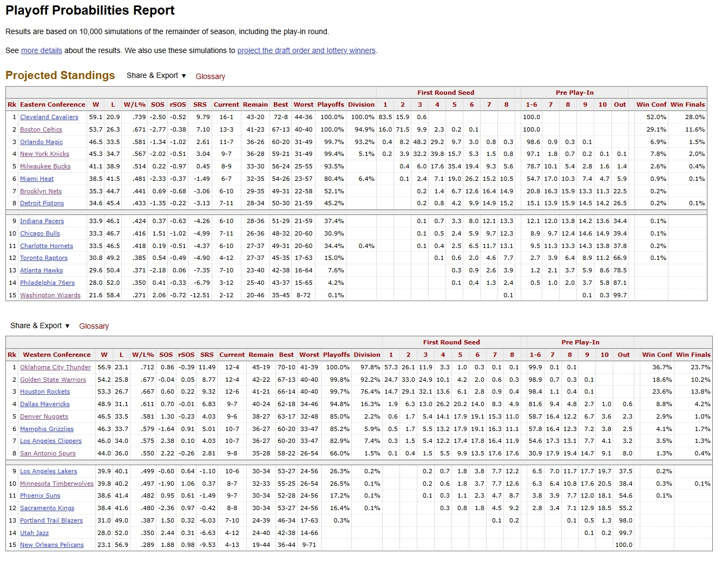Sort Eastern table by SRS header
The image size is (728, 561).
pyautogui.click(x=200, y=105)
